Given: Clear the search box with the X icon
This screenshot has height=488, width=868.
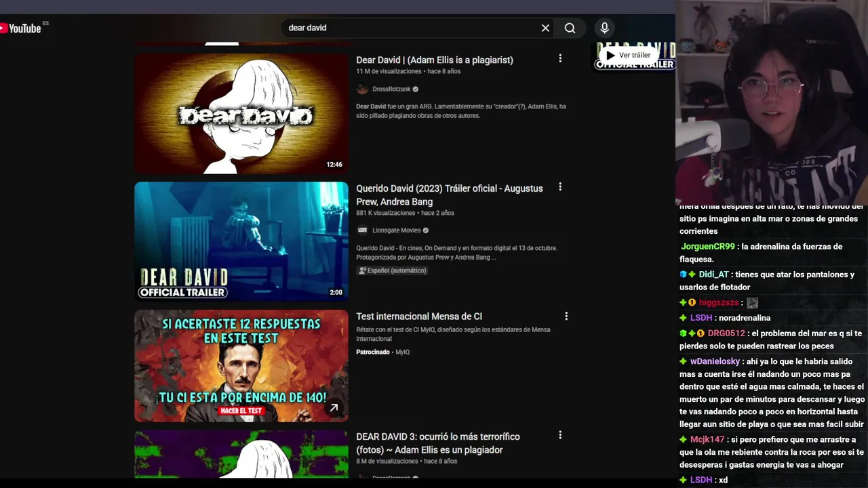Looking at the screenshot, I should click(545, 28).
